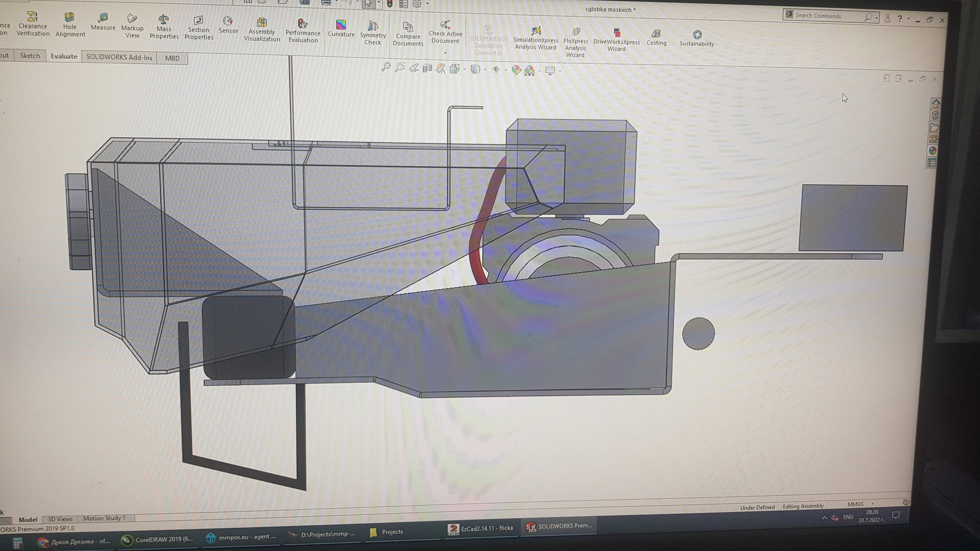Click the Edit Appearance icon

[516, 70]
